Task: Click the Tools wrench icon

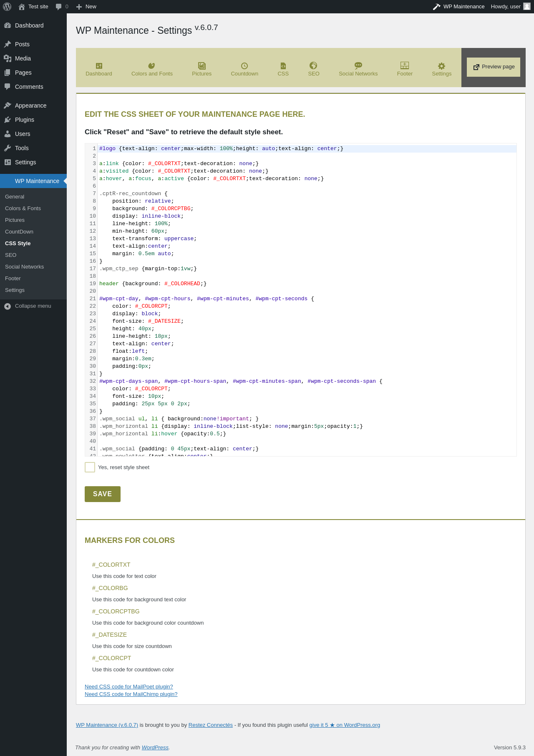Action: point(8,148)
